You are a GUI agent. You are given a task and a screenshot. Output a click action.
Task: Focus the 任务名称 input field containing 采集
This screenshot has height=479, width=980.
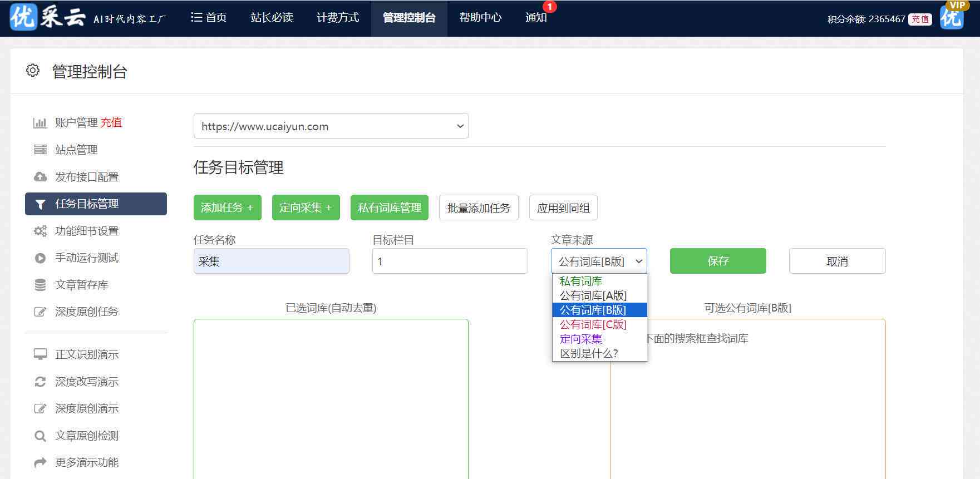click(271, 261)
